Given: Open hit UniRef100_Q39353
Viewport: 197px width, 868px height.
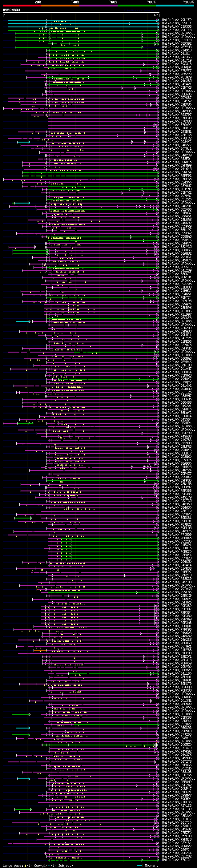Looking at the screenshot, I should [177, 26].
